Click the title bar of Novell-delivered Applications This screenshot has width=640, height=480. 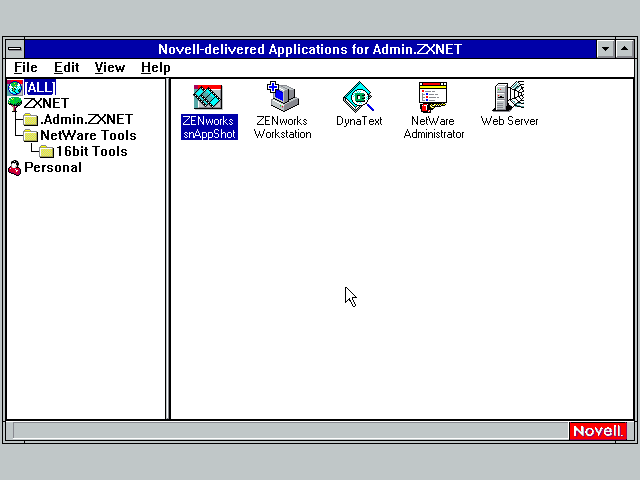coord(310,49)
